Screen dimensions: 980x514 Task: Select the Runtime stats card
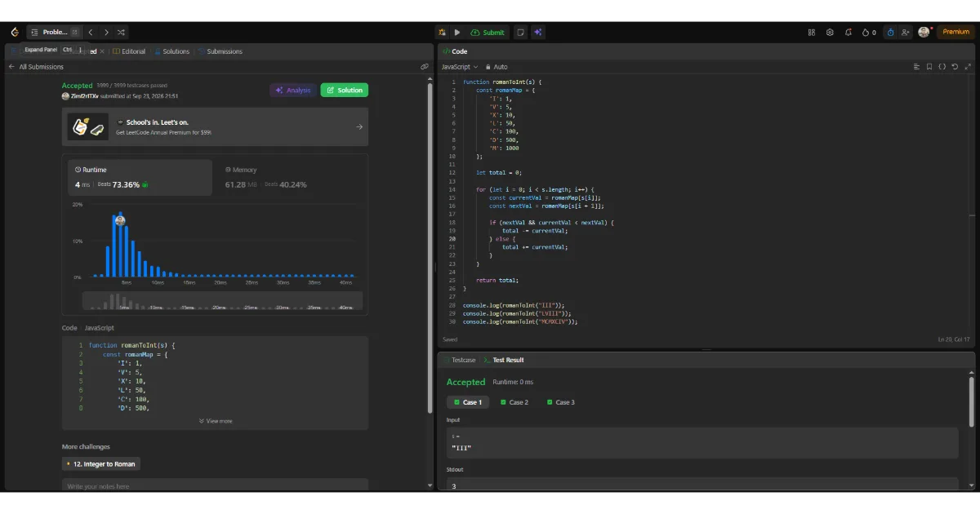pyautogui.click(x=140, y=177)
